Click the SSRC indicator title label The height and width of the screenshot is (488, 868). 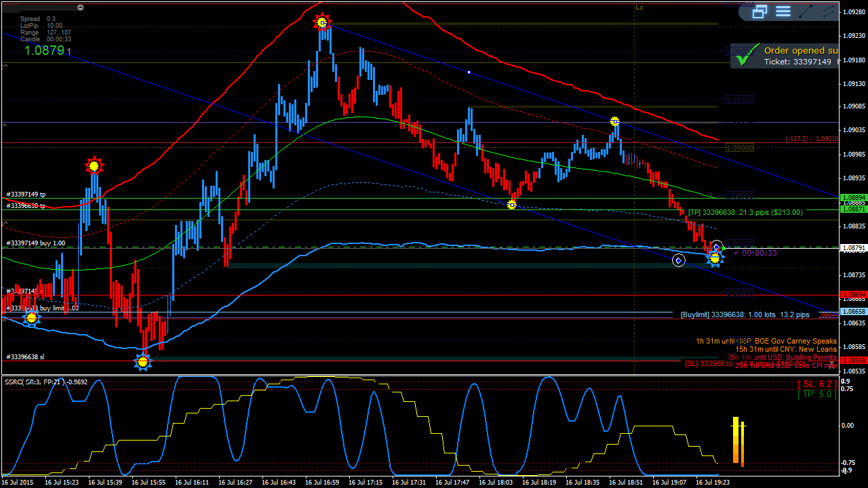click(47, 382)
